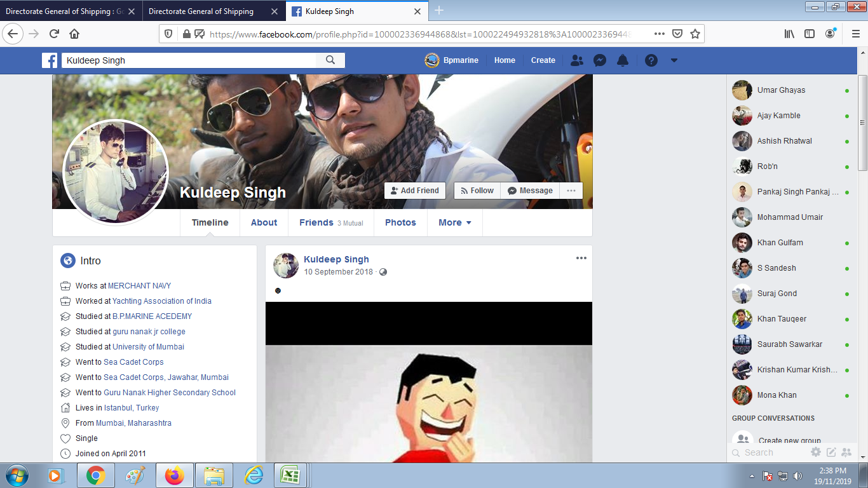
Task: Open the Firefox account icon
Action: point(830,34)
